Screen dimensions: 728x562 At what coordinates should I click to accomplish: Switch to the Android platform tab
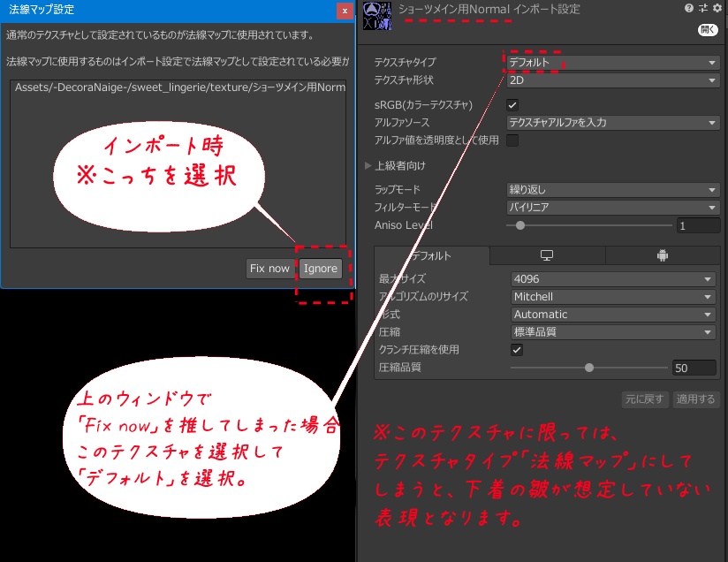[x=663, y=255]
